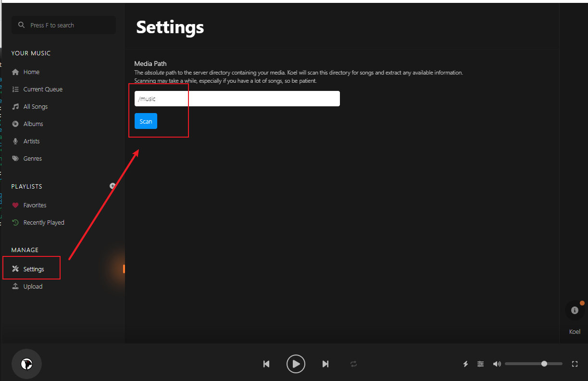Enter fullscreen mode via expand icon
Image resolution: width=588 pixels, height=381 pixels.
click(575, 364)
